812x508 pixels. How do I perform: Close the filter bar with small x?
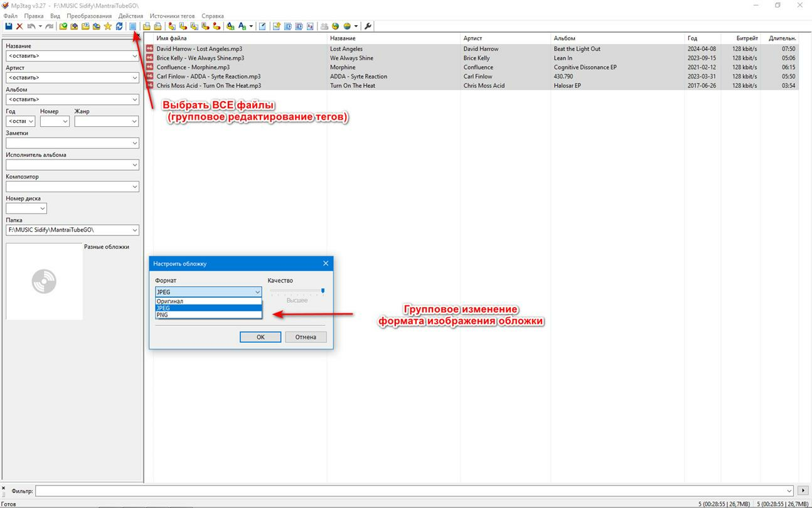click(x=3, y=487)
